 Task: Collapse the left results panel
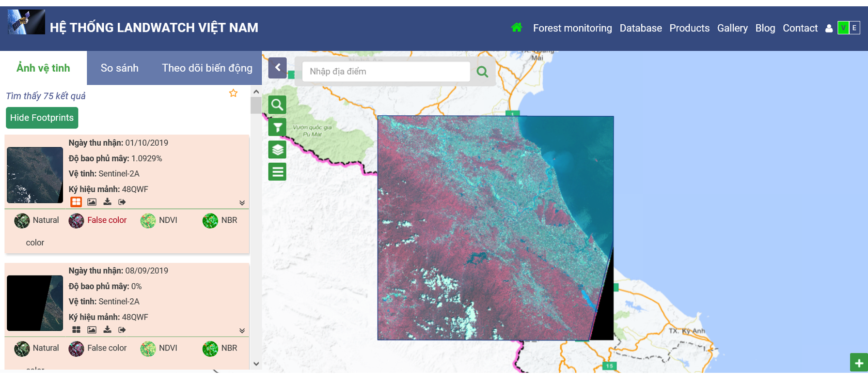[278, 68]
